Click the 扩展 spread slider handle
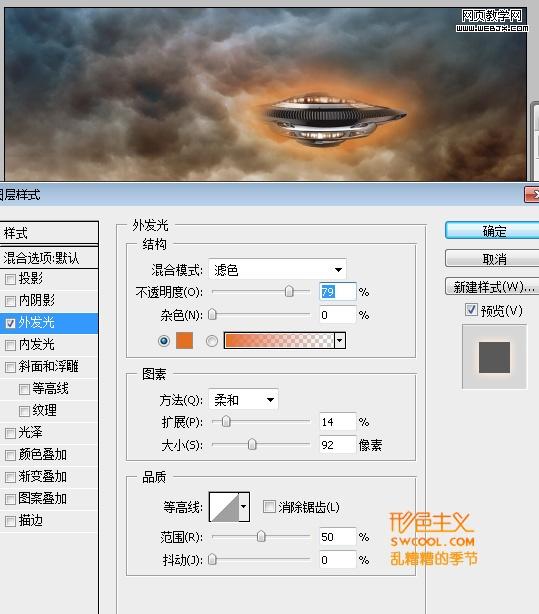 click(x=226, y=422)
